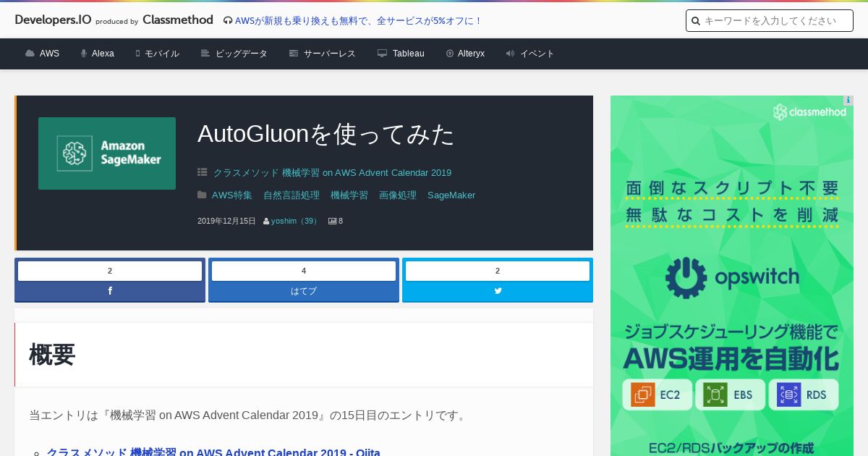The image size is (868, 456).
Task: Click the folder icon before the category tags
Action: pos(203,195)
